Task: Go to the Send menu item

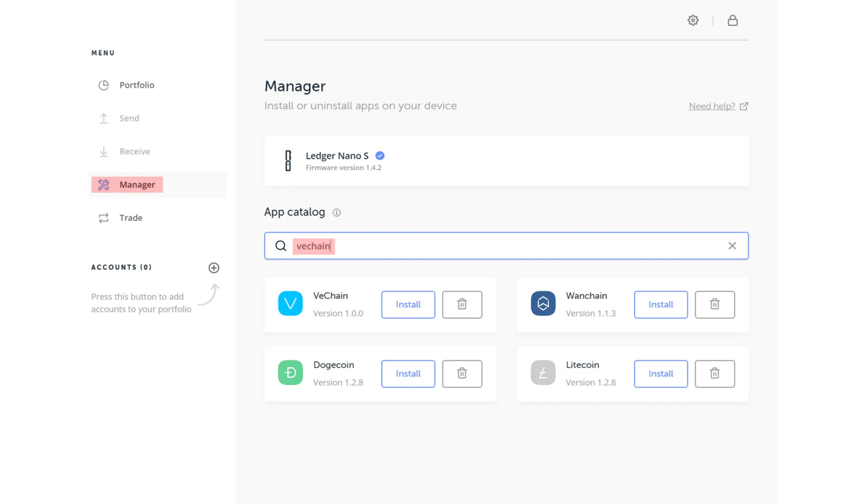Action: [129, 118]
